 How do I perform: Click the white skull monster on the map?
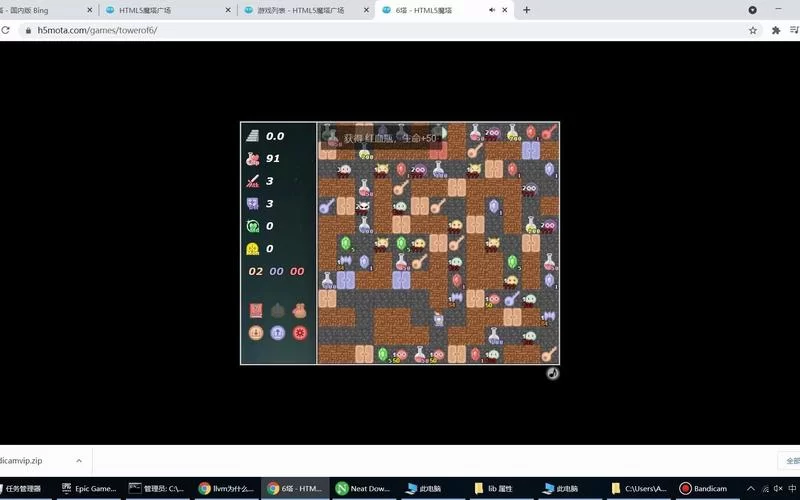(x=363, y=207)
